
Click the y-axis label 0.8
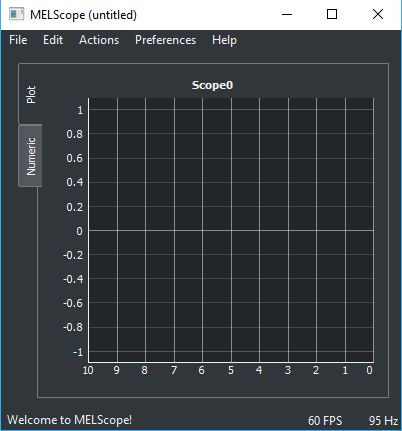(x=74, y=134)
